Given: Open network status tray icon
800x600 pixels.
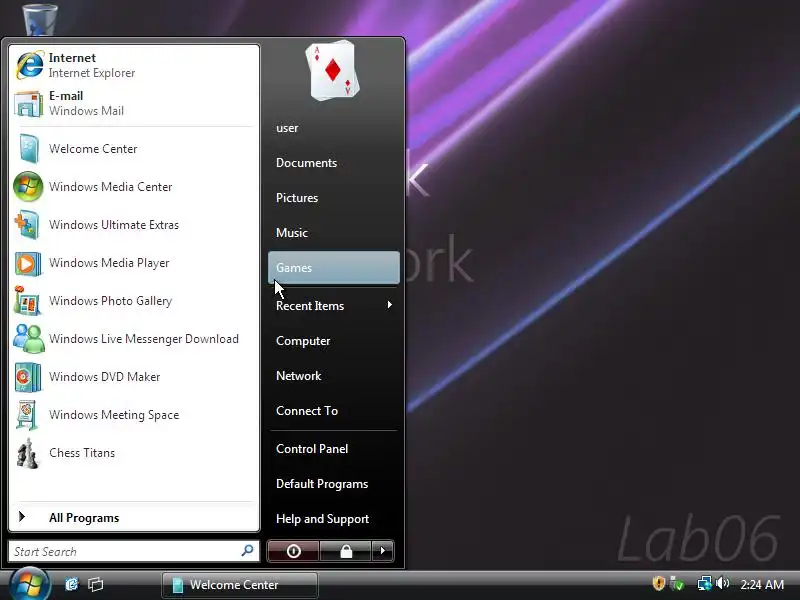Looking at the screenshot, I should click(x=705, y=583).
